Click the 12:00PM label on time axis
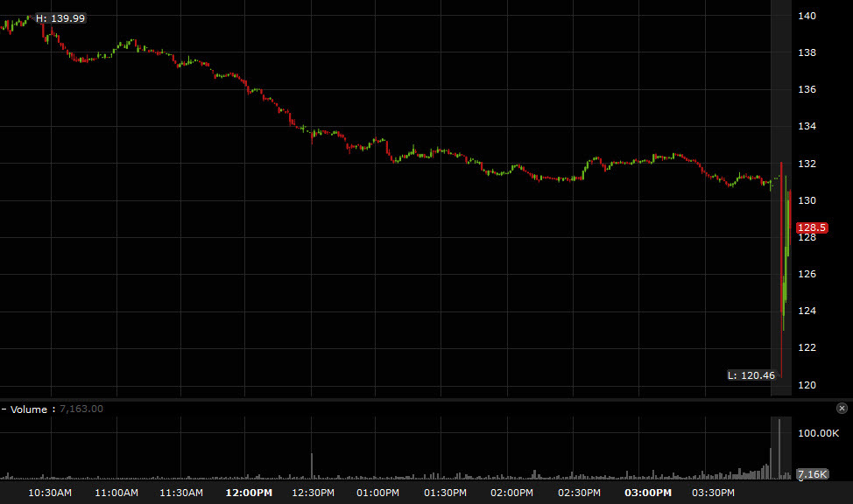The height and width of the screenshot is (504, 853). tap(249, 493)
